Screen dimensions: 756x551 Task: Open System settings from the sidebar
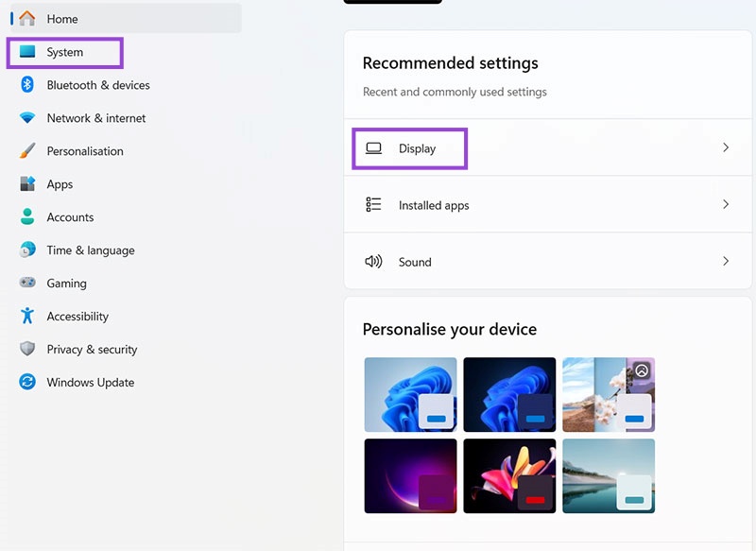64,52
